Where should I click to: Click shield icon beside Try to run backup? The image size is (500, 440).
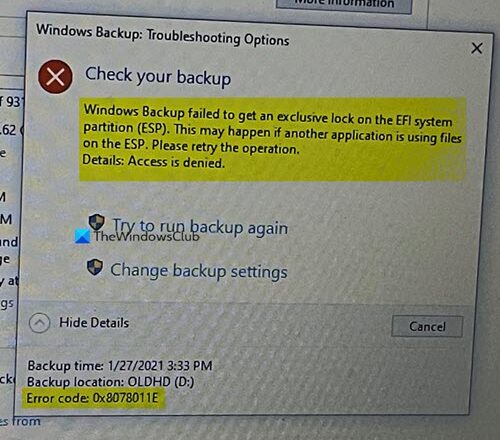97,222
